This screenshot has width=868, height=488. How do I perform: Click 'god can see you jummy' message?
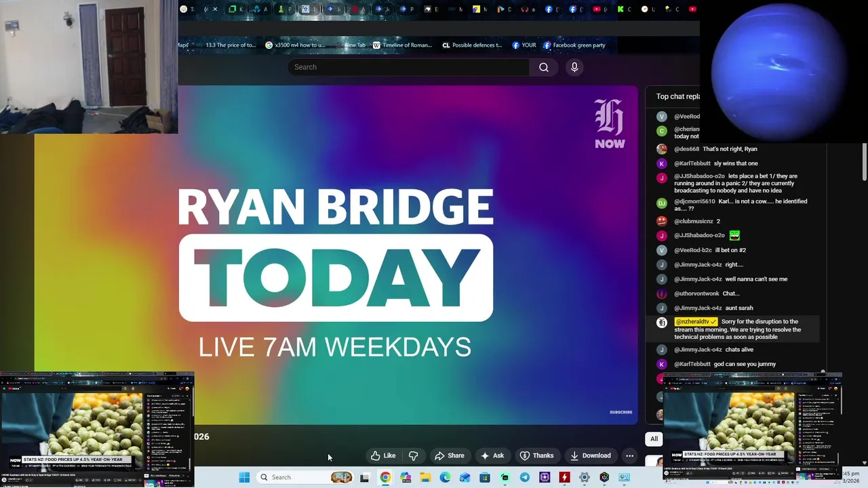pos(745,364)
